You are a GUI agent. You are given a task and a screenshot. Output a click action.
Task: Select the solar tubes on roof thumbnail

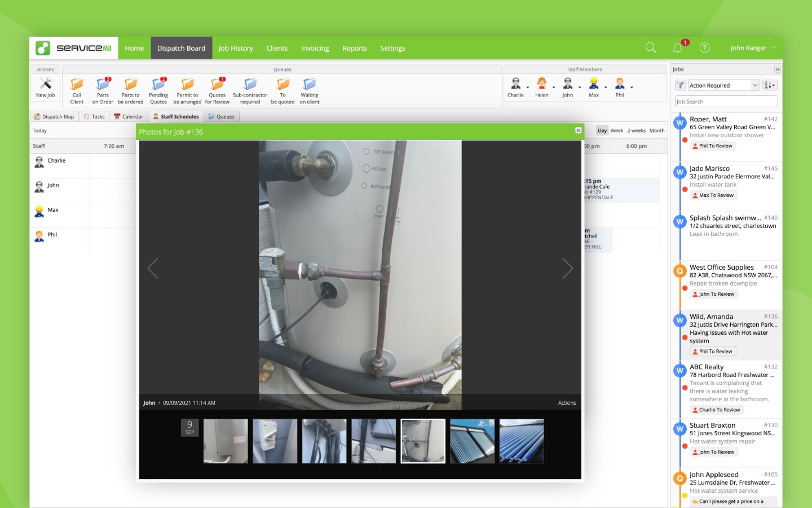coord(473,441)
